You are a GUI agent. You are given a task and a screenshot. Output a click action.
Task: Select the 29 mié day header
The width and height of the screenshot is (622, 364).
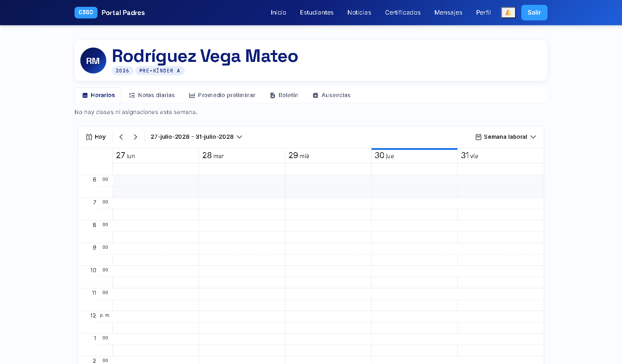328,156
